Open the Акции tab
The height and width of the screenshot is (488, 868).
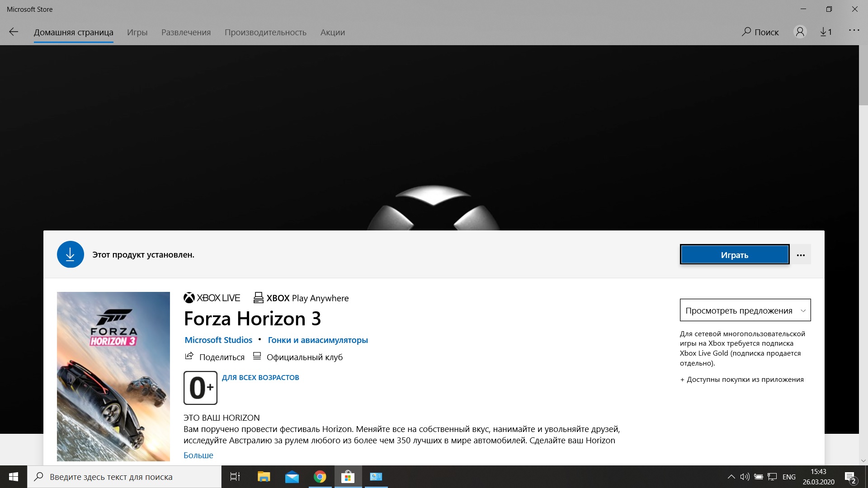(x=333, y=32)
